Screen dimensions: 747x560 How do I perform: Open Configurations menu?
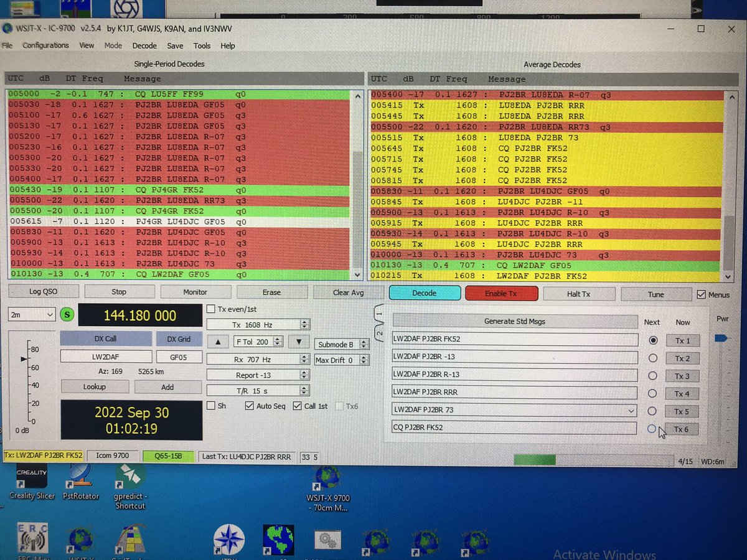45,45
